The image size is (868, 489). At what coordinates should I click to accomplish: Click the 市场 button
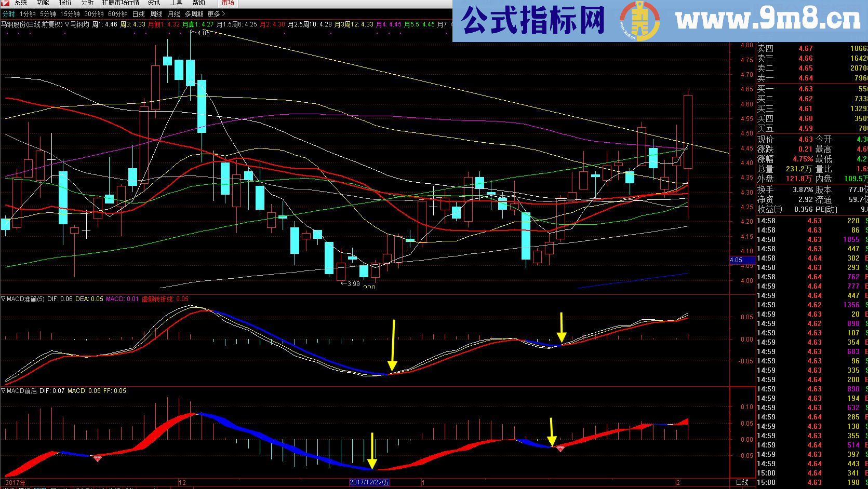(228, 3)
